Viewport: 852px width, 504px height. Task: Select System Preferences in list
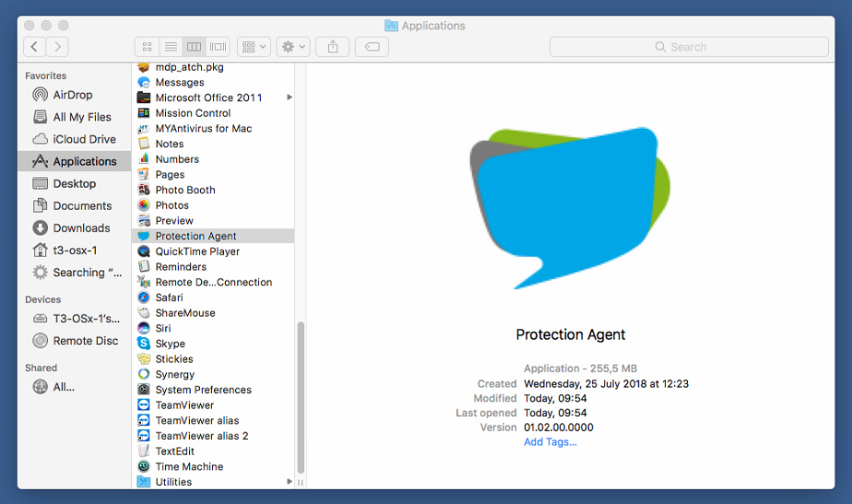[213, 390]
